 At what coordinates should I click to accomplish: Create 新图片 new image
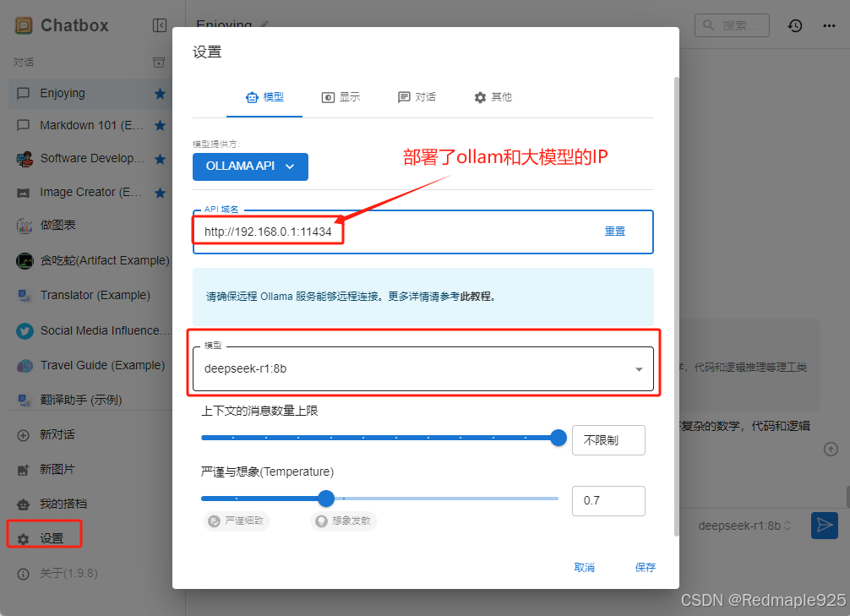point(57,470)
